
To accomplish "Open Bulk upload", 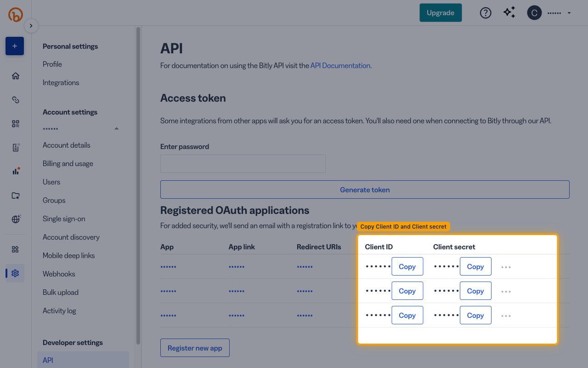I will pos(61,293).
